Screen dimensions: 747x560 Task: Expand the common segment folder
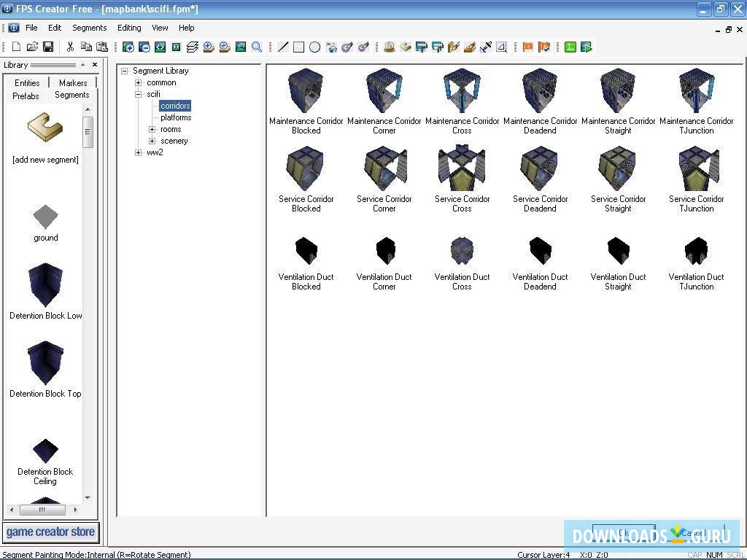click(139, 82)
